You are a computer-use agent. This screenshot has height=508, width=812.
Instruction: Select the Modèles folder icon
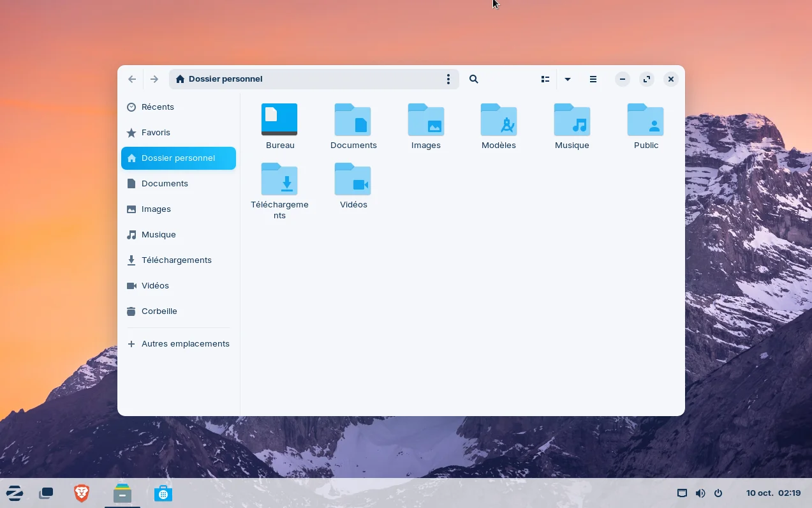[x=498, y=119]
